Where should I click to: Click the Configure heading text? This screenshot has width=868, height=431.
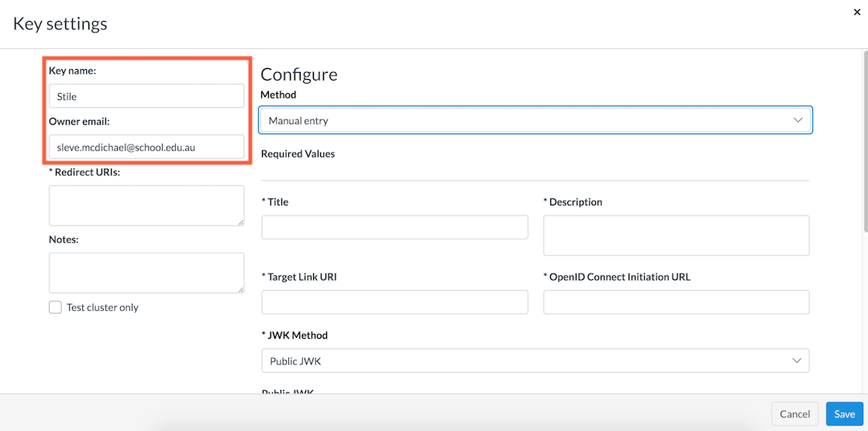(299, 74)
